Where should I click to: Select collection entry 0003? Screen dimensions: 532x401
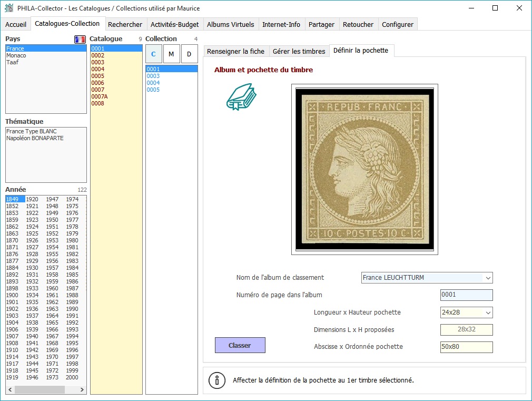click(x=171, y=76)
